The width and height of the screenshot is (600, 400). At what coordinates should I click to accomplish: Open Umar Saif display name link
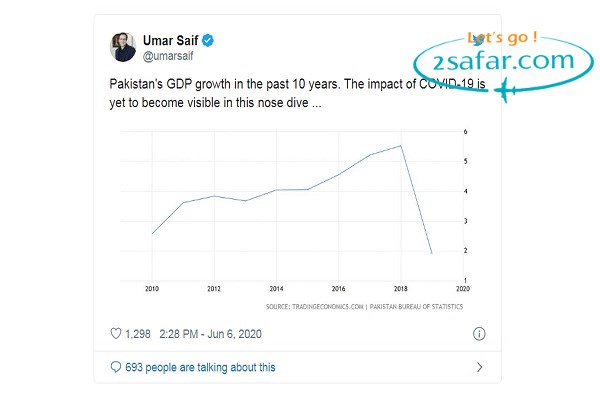coord(170,40)
